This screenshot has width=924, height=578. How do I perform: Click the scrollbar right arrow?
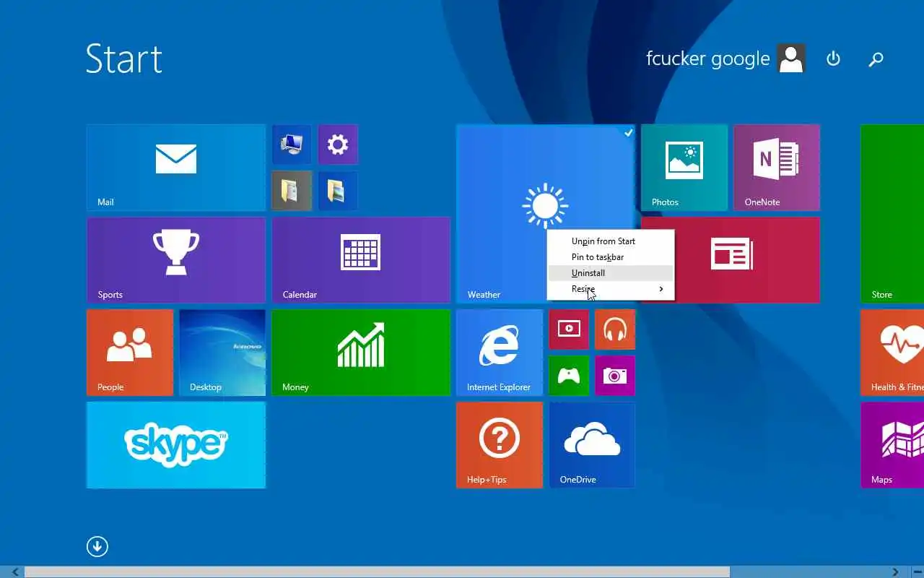[896, 572]
